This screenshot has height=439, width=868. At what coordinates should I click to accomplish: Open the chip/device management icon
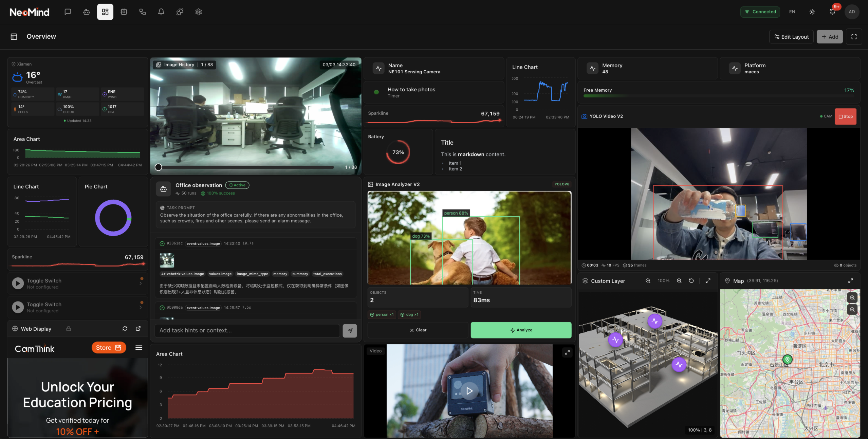(x=124, y=12)
